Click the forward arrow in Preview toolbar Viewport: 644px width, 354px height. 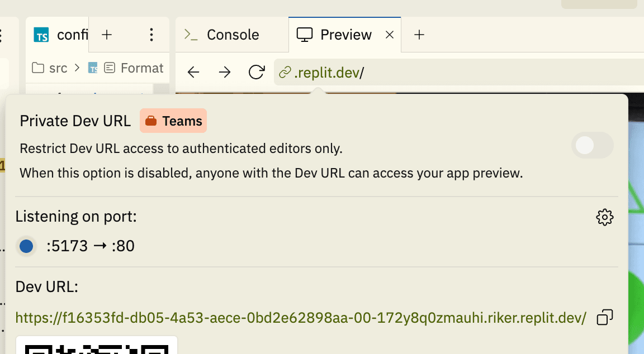(x=225, y=73)
